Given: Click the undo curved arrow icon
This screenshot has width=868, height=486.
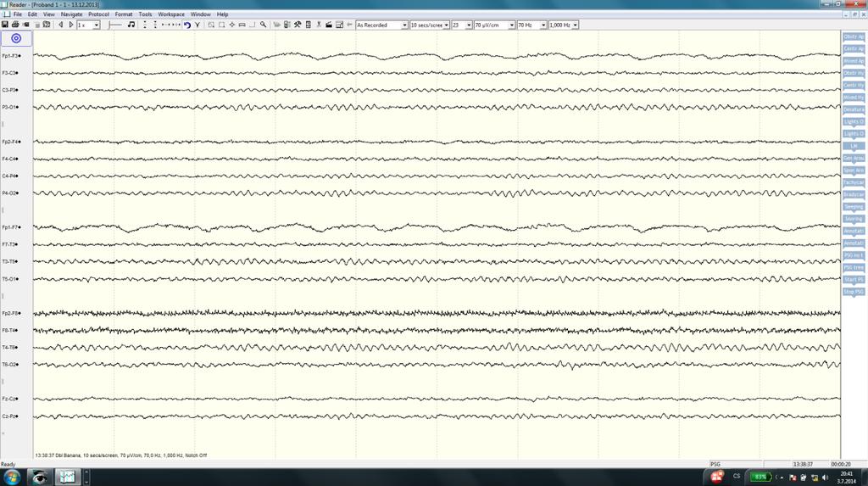Looking at the screenshot, I should 187,25.
